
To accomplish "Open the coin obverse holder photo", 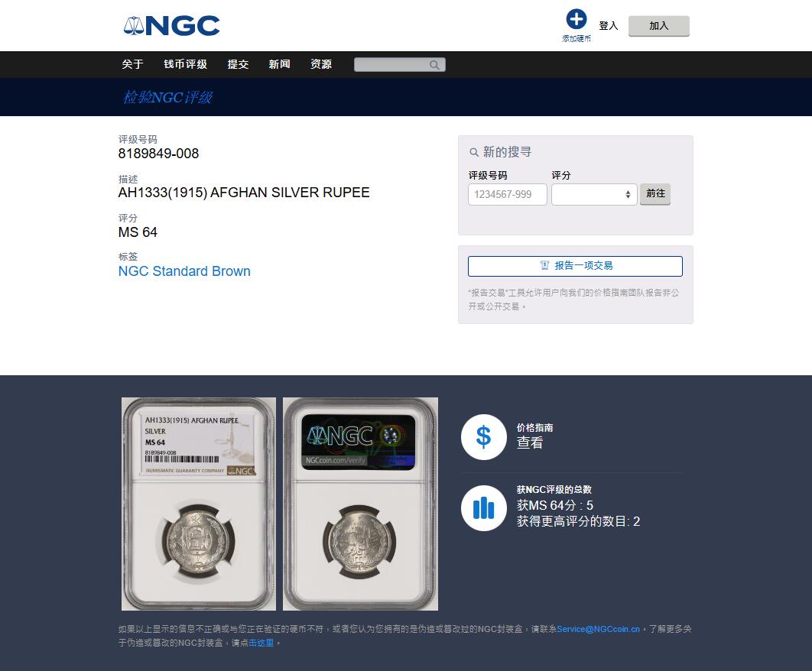I will point(198,504).
